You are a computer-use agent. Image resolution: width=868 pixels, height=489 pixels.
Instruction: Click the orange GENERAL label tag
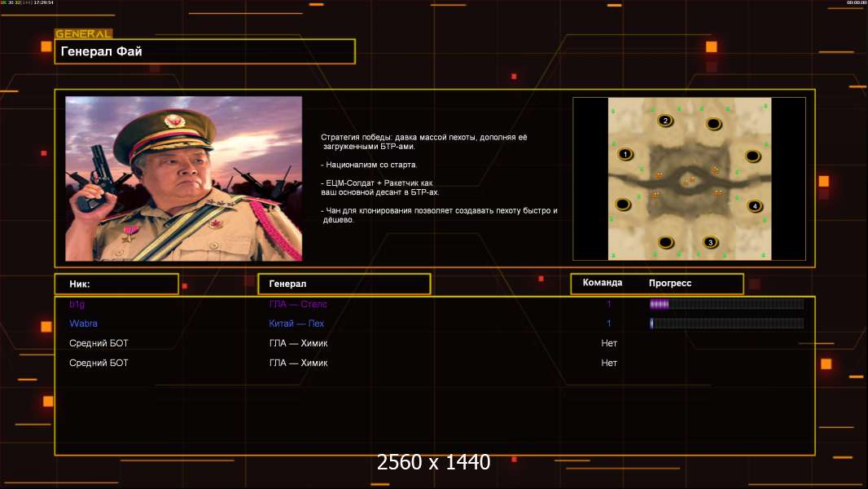[x=83, y=34]
